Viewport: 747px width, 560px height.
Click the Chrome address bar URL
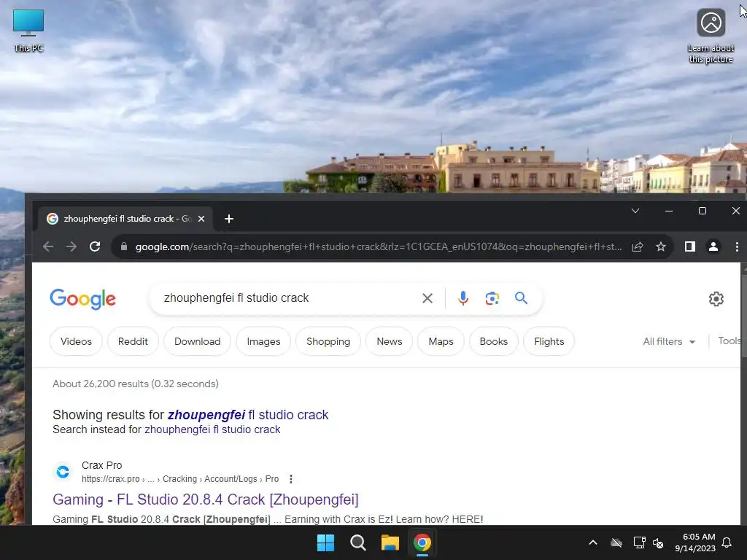[379, 246]
